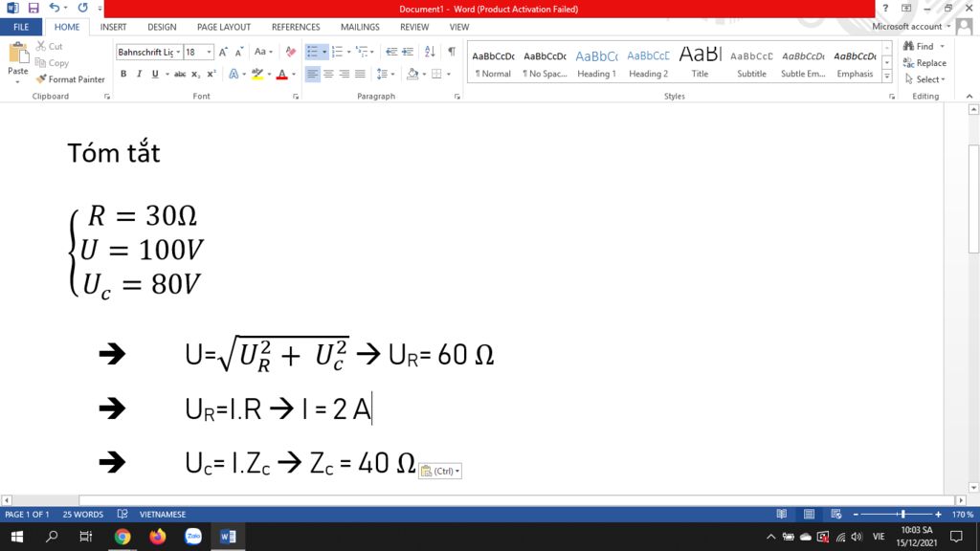Click the Sort A-Z icon
The height and width of the screenshot is (551, 980).
tap(430, 52)
